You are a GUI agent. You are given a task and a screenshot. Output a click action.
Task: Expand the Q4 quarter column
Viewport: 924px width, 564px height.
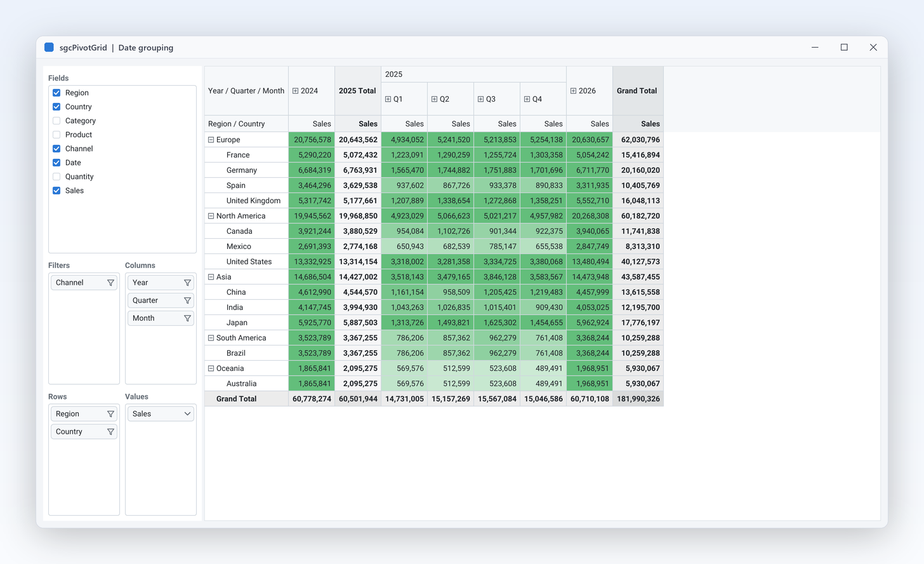point(527,99)
